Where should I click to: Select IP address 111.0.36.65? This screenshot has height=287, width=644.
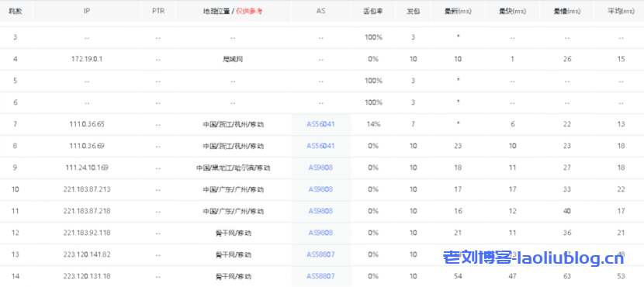coord(87,124)
